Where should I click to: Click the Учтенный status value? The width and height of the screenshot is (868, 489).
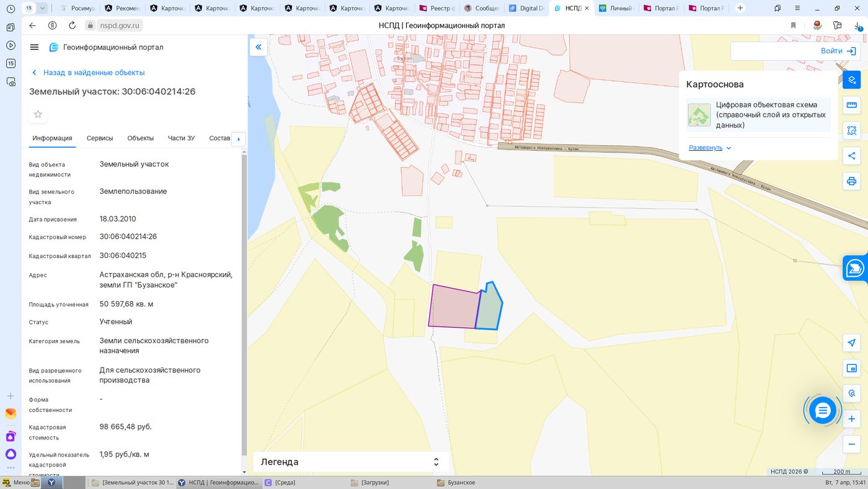pyautogui.click(x=116, y=321)
